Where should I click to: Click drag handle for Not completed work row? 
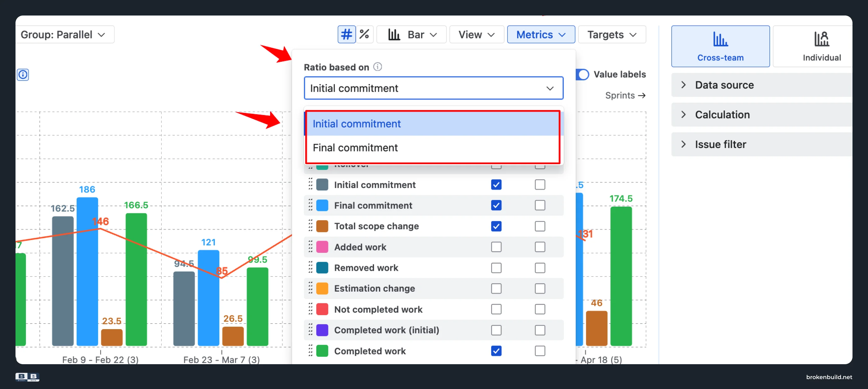[310, 309]
